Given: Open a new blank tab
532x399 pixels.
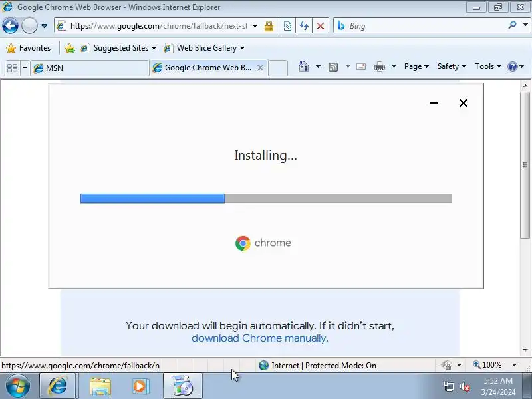Looking at the screenshot, I should [x=278, y=68].
